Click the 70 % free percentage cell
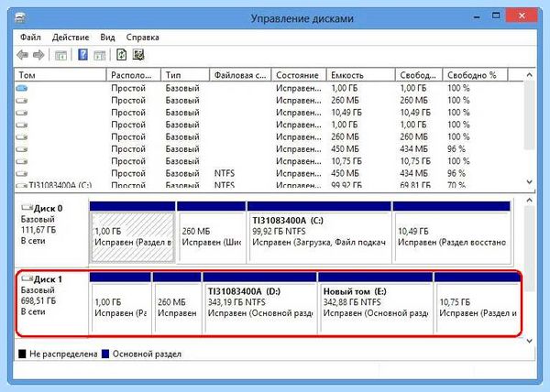The height and width of the screenshot is (392, 550). tap(456, 185)
